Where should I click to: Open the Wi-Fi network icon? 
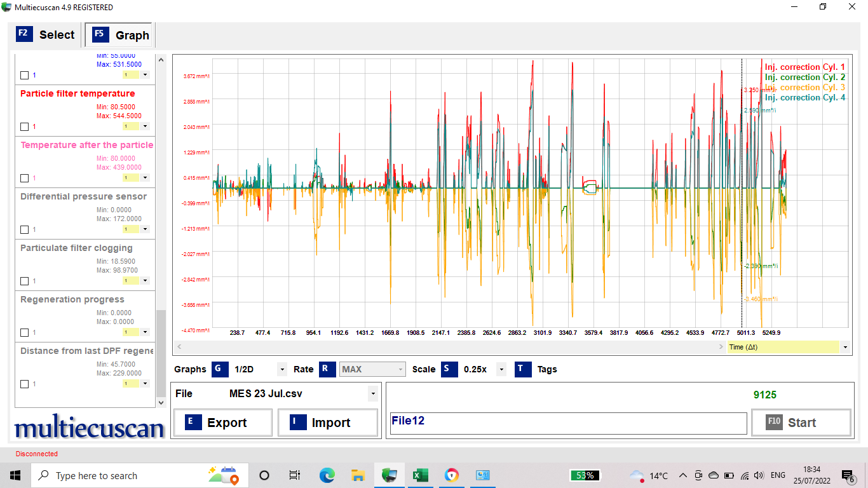click(743, 475)
